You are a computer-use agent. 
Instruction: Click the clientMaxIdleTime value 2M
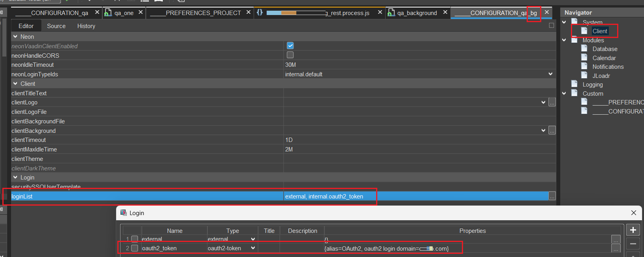click(x=289, y=149)
